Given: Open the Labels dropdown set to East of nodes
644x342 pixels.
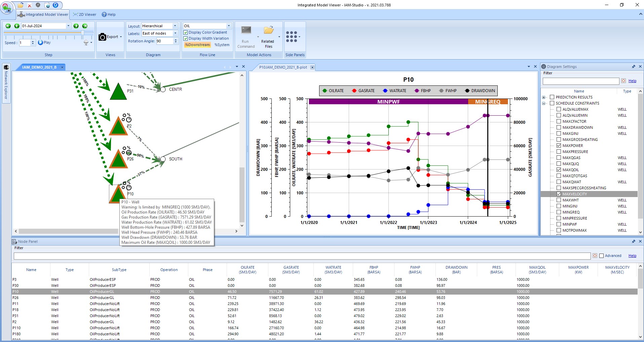Looking at the screenshot, I should click(175, 33).
